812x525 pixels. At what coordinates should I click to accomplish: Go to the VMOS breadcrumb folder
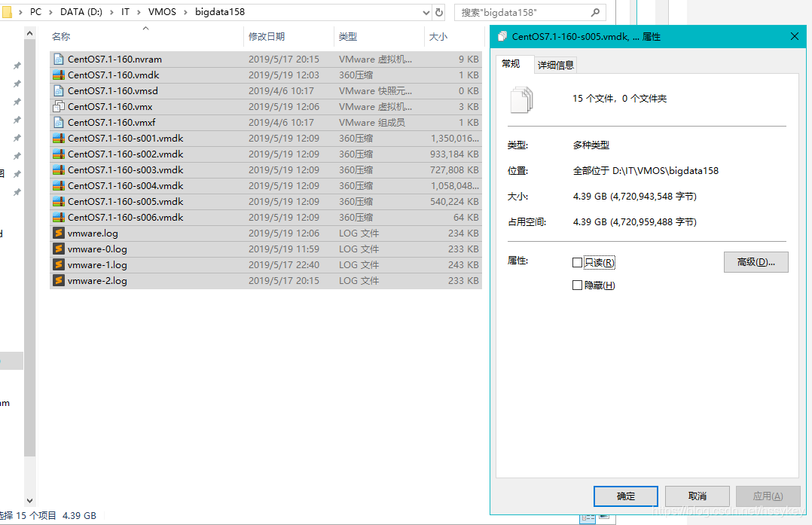point(162,12)
